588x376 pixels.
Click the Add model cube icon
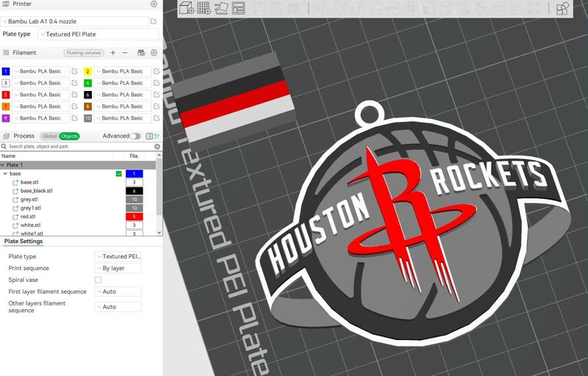click(187, 8)
